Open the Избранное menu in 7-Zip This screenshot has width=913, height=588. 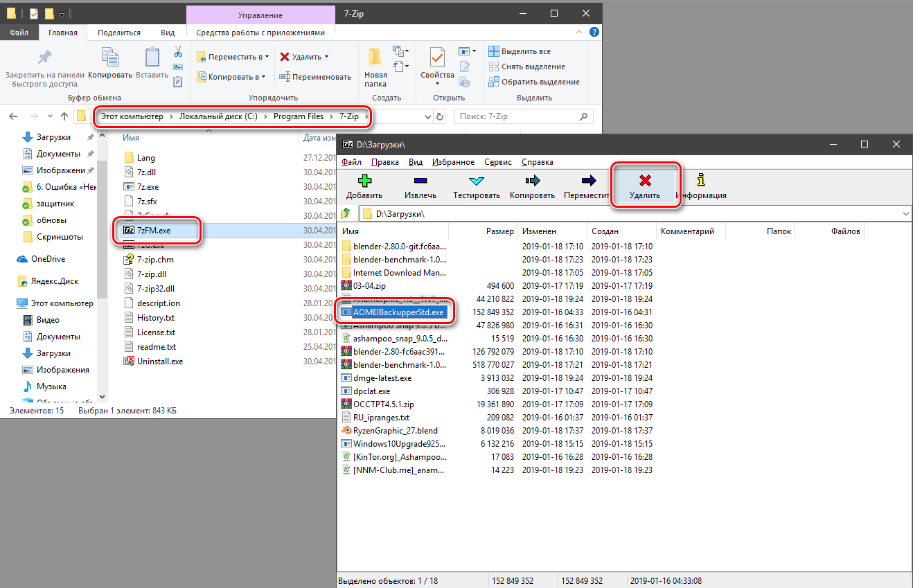coord(453,162)
